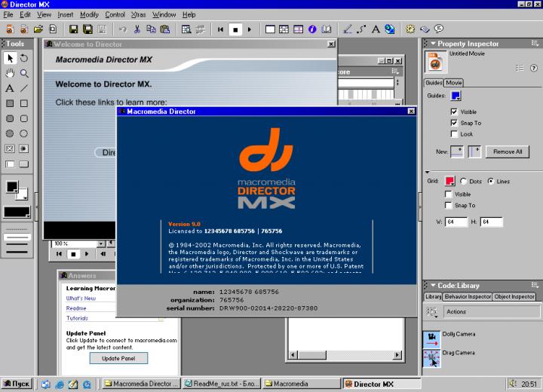
Task: Click the foreground color chip in Tools
Action: (12, 187)
